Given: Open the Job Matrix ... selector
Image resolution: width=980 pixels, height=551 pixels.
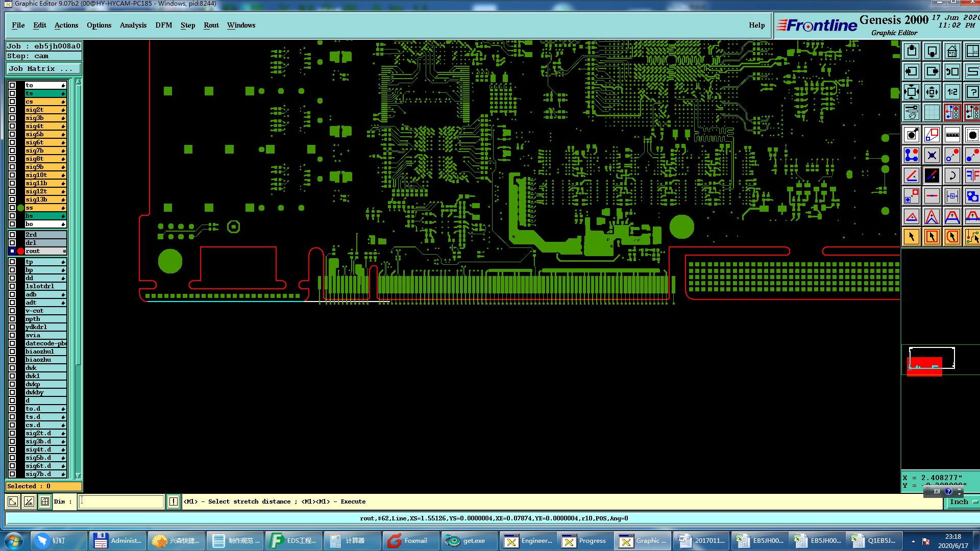Looking at the screenshot, I should point(43,68).
